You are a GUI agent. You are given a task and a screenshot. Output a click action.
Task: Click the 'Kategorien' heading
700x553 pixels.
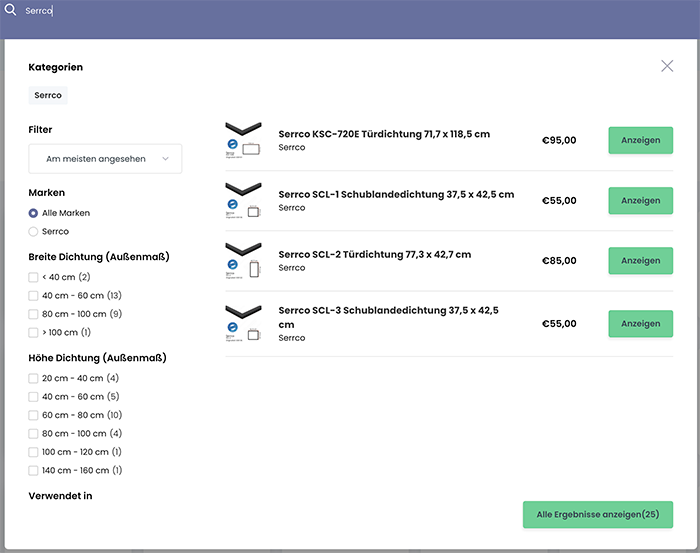(55, 67)
